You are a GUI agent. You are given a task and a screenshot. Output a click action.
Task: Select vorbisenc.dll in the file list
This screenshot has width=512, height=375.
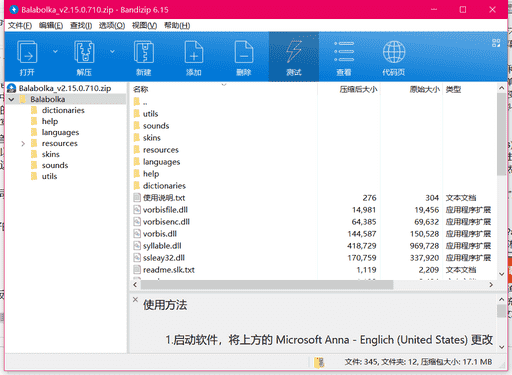tap(166, 222)
